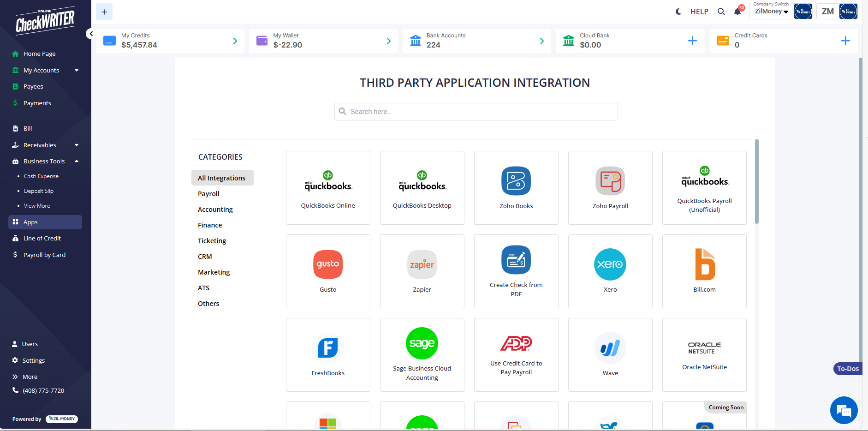Expand the My Accounts menu arrow
Image resolution: width=868 pixels, height=431 pixels.
[77, 70]
